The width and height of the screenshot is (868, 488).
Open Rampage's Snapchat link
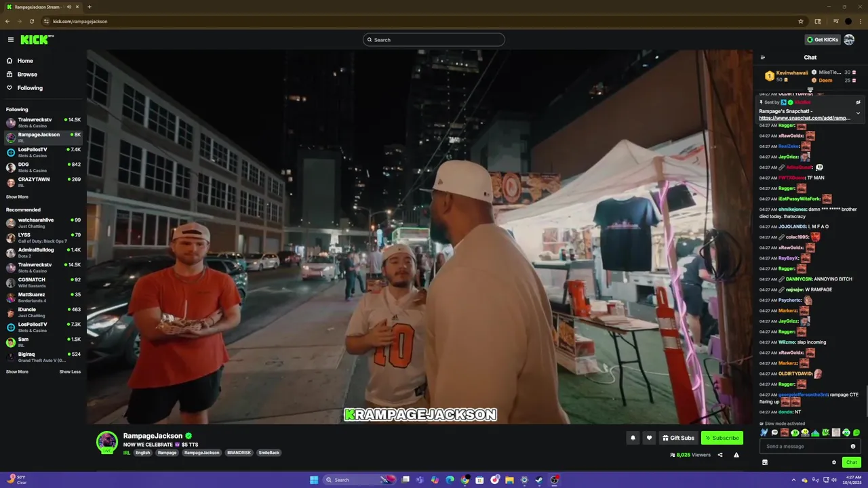(804, 118)
